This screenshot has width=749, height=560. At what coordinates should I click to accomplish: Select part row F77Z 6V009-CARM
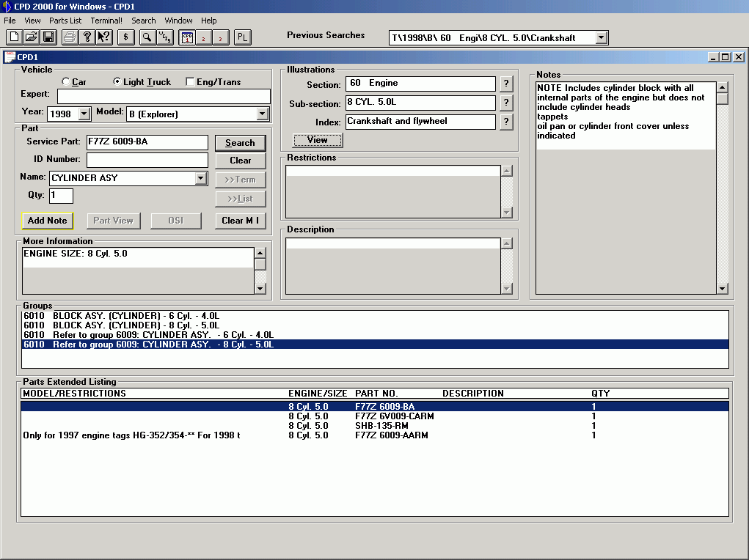[x=375, y=416]
